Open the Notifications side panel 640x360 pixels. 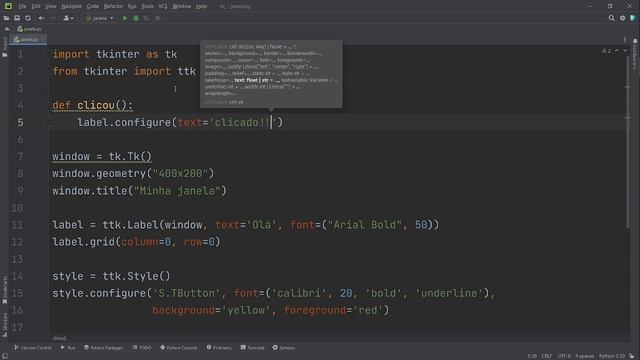tap(635, 54)
